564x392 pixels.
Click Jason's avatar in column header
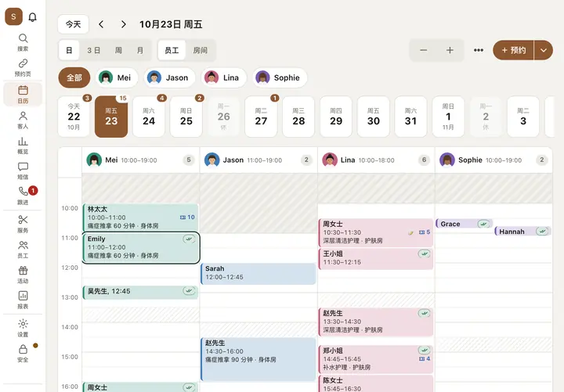[x=211, y=160]
